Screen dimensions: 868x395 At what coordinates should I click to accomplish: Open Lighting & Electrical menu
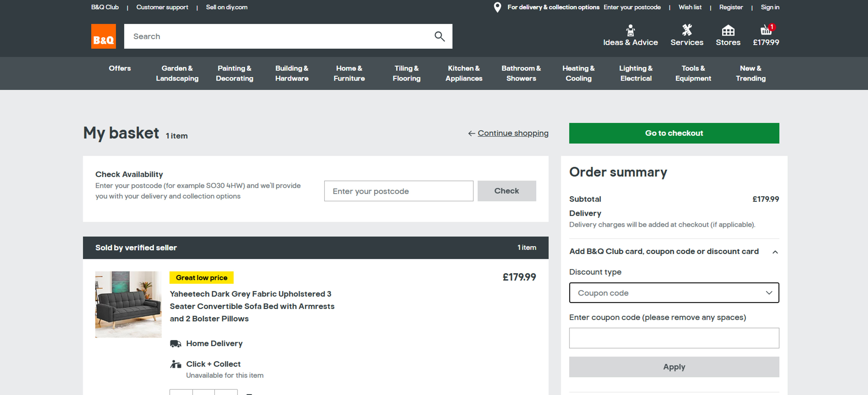636,73
